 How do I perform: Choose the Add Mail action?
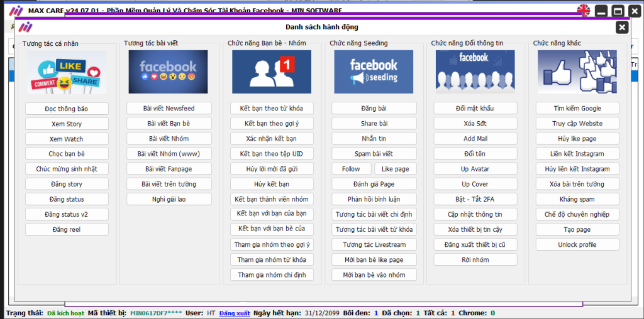(x=475, y=139)
